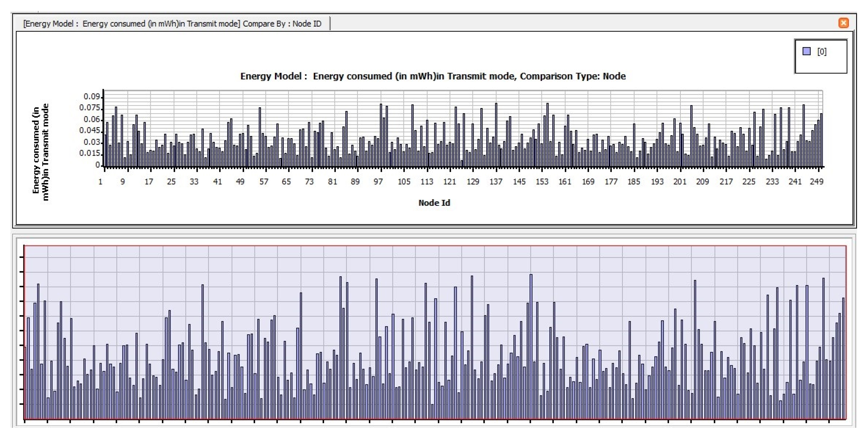The width and height of the screenshot is (868, 438).
Task: Click the [0] legend label text
Action: [822, 52]
